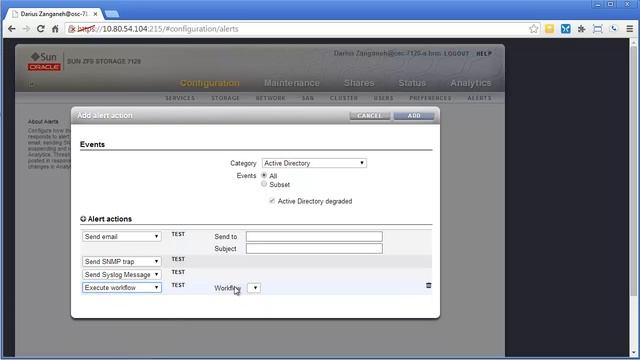Click the Add button in dialog
This screenshot has height=360, width=640.
click(x=414, y=116)
